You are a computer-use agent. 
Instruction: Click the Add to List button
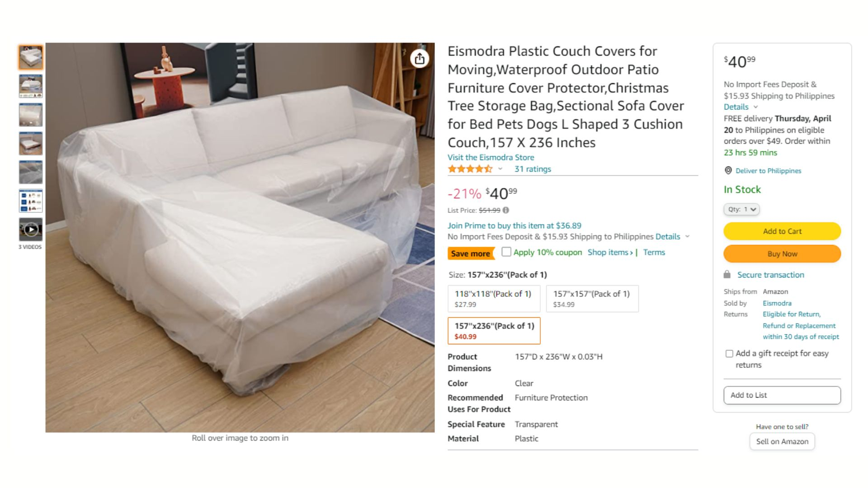click(782, 395)
